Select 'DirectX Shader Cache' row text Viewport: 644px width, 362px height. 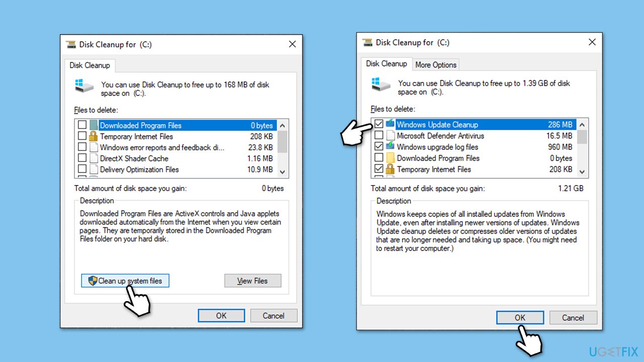pyautogui.click(x=134, y=158)
